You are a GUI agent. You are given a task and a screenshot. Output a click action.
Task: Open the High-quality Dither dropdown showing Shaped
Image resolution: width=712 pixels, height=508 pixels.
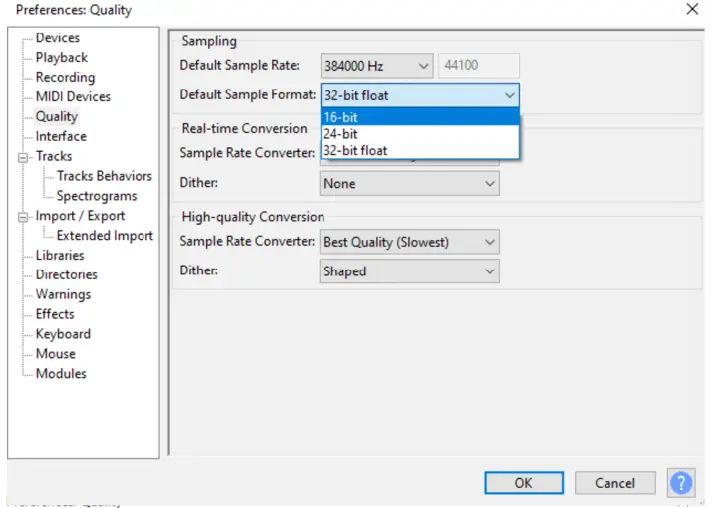pyautogui.click(x=409, y=271)
